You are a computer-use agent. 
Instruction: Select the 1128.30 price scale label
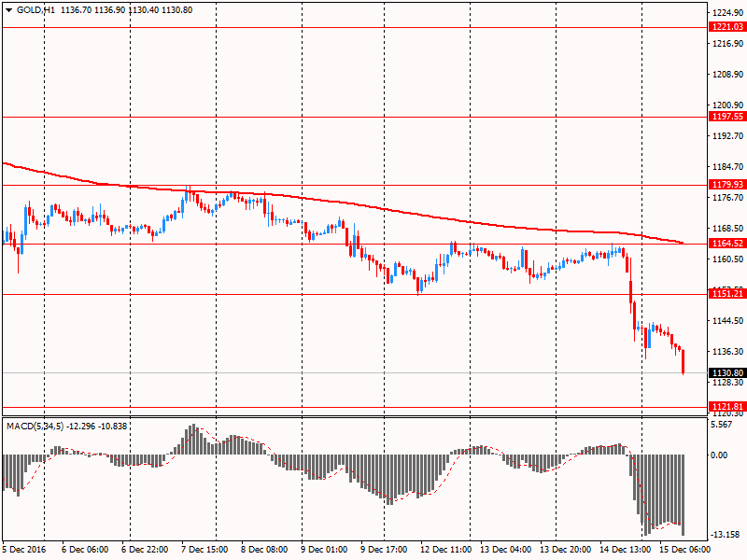pos(727,383)
